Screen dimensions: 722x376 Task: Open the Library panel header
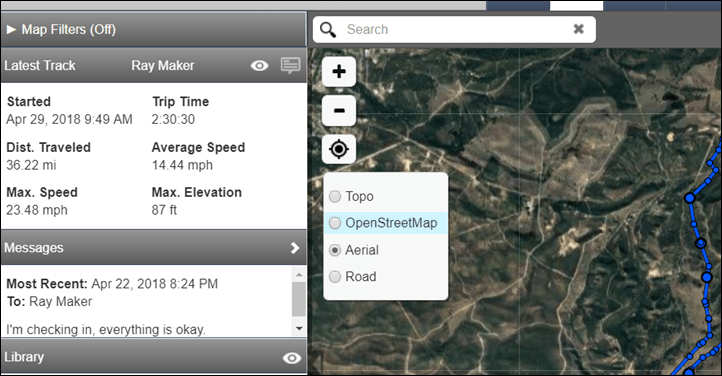153,357
